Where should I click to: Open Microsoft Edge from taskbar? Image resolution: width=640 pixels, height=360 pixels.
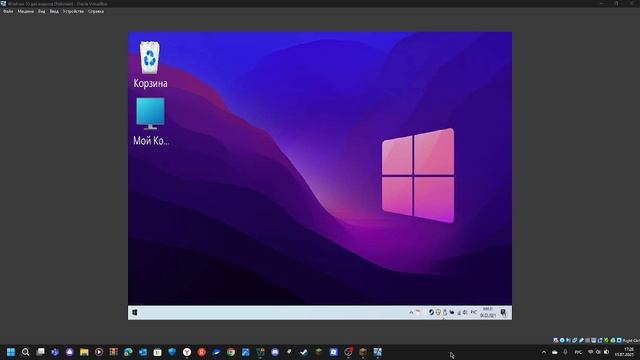128,352
